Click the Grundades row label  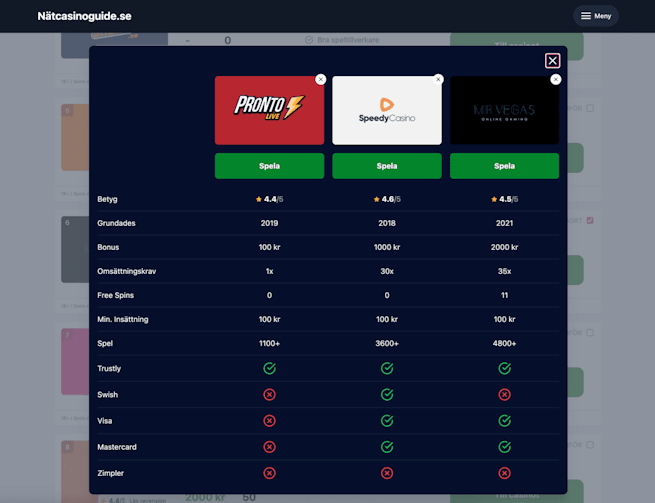click(x=116, y=223)
